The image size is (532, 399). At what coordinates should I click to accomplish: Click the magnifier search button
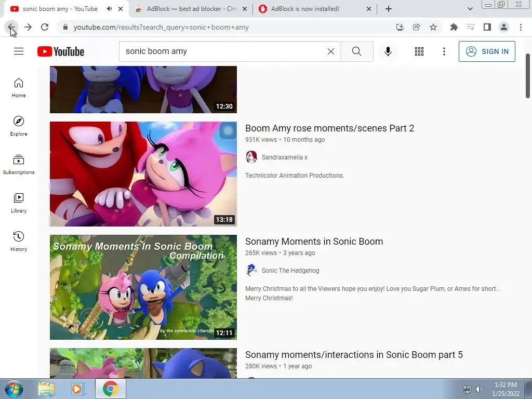coord(356,51)
